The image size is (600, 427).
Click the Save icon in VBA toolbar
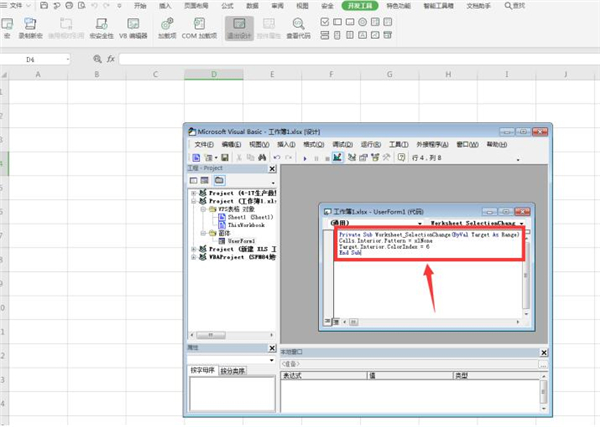click(226, 158)
